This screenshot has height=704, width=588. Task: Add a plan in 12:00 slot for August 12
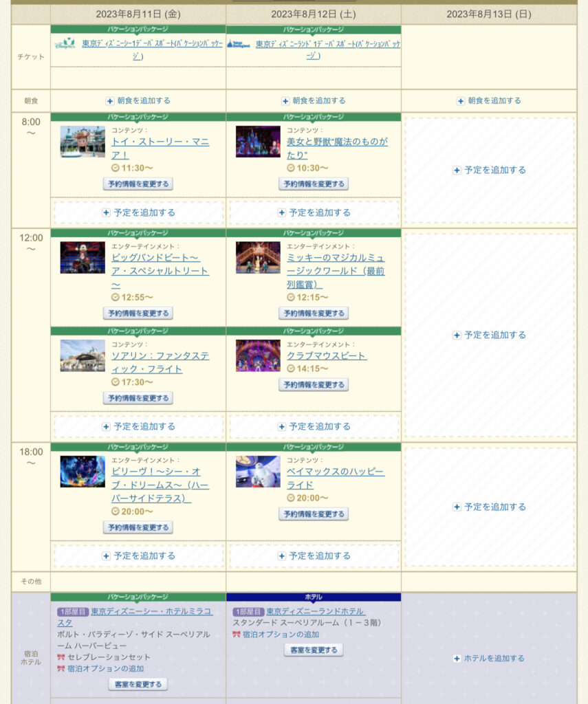point(314,426)
